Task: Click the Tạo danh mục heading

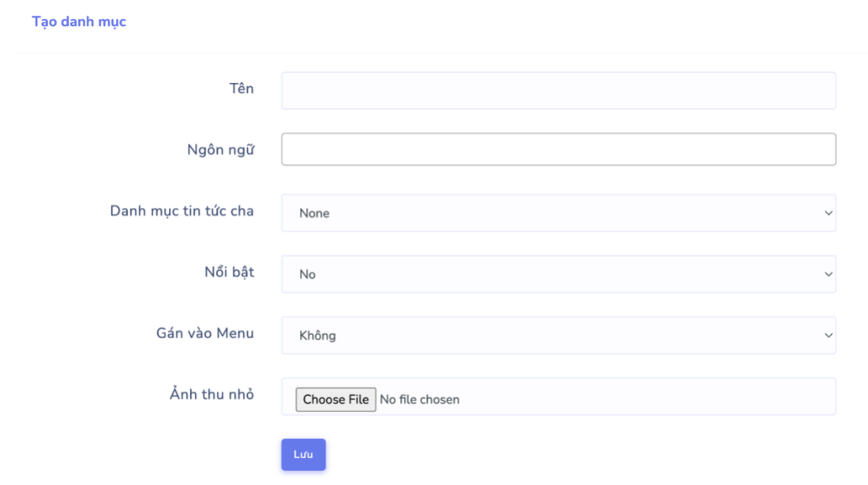Action: [79, 21]
